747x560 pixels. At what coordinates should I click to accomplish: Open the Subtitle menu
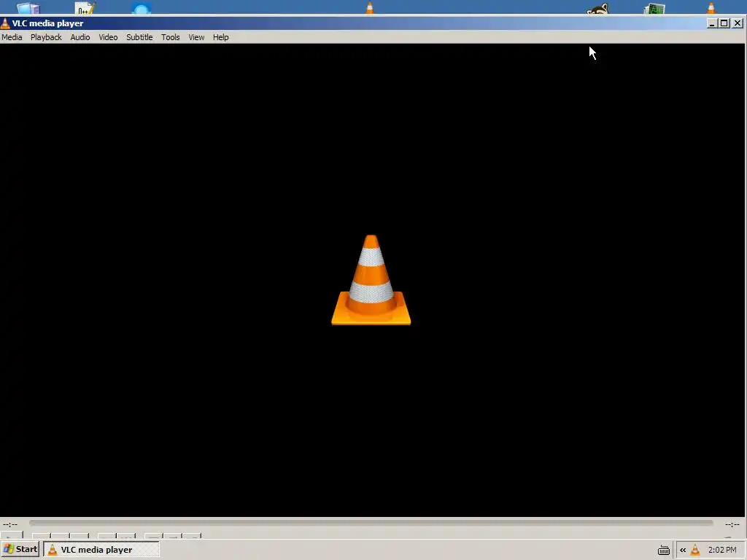(x=139, y=37)
